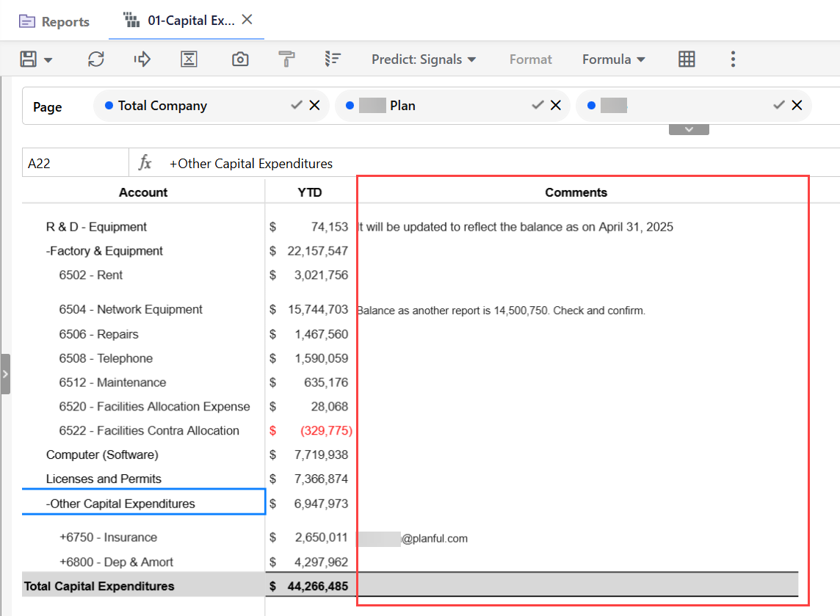Select the R & D - Equipment row

click(96, 227)
